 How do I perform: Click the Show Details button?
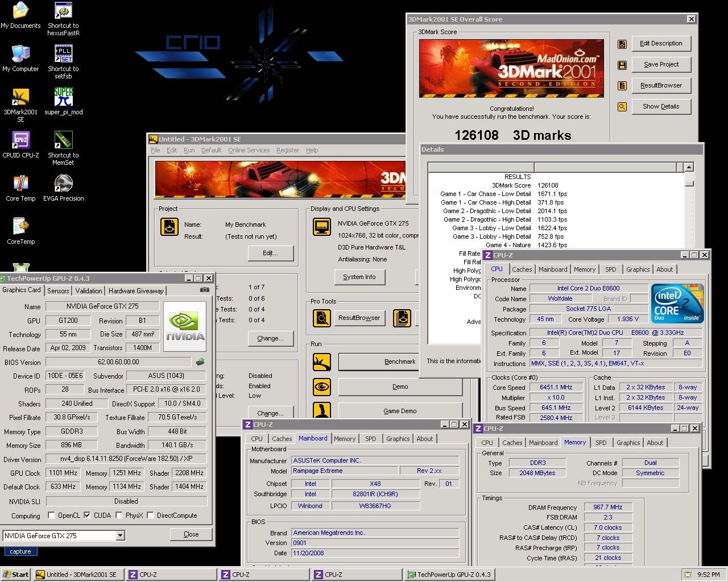(x=661, y=107)
